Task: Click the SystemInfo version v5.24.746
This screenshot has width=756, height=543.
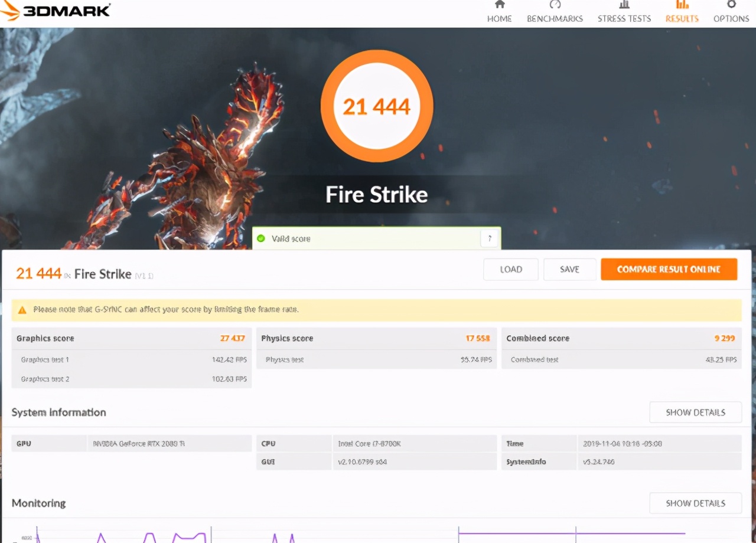Action: pos(599,462)
